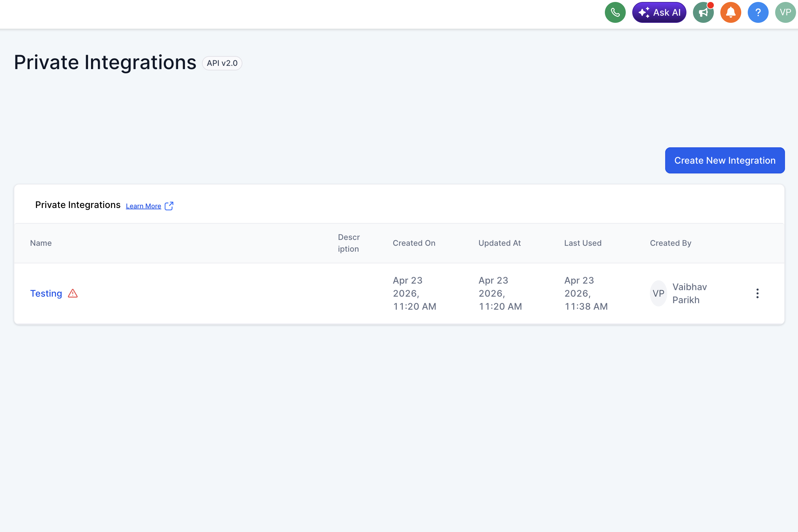This screenshot has width=798, height=532.
Task: Click the Created By column header
Action: pyautogui.click(x=670, y=243)
